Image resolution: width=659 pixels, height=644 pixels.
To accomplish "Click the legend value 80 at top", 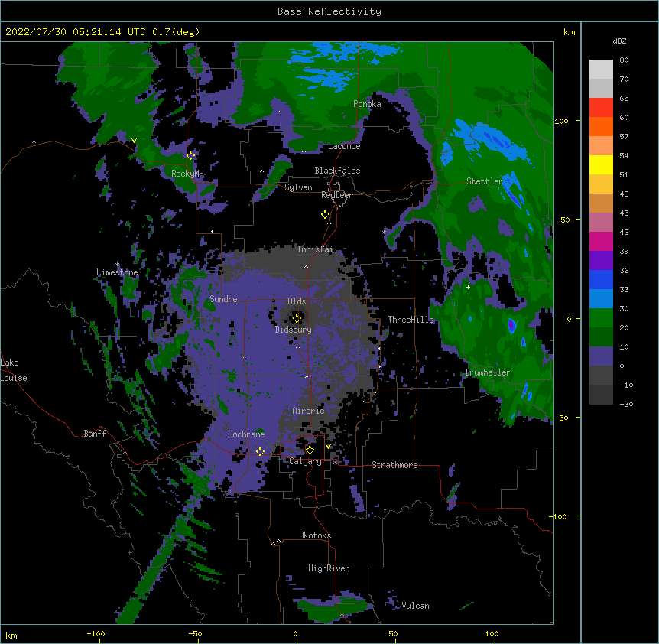I will 624,60.
